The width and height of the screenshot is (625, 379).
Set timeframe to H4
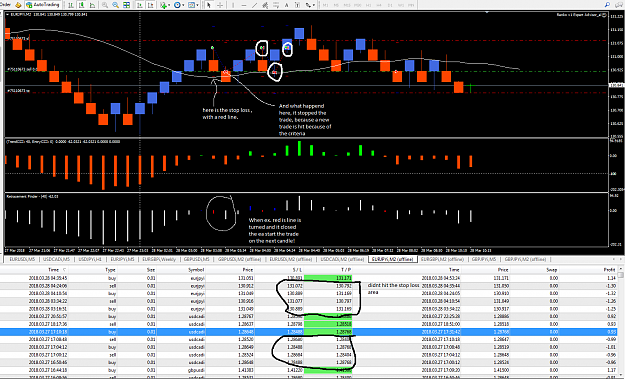(x=379, y=5)
